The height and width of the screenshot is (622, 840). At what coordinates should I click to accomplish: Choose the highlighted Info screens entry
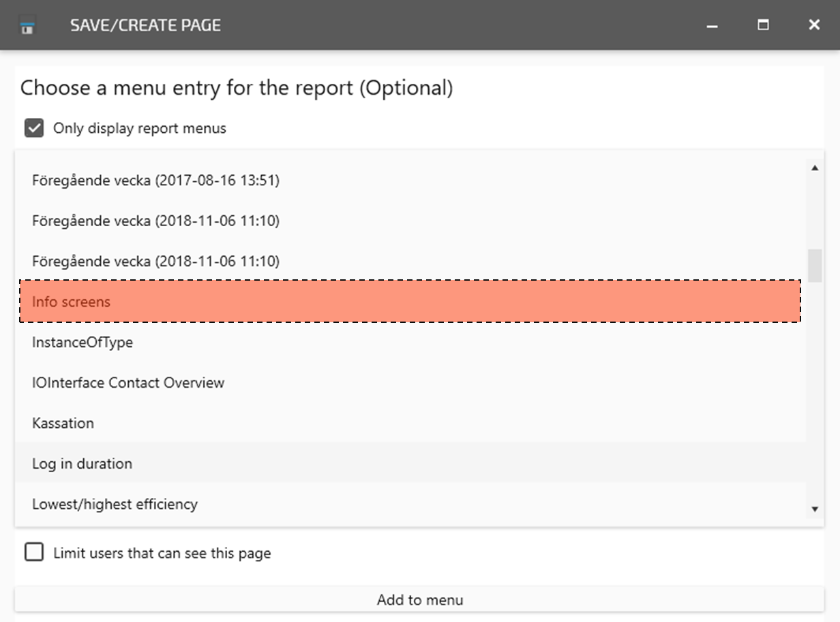click(x=71, y=302)
